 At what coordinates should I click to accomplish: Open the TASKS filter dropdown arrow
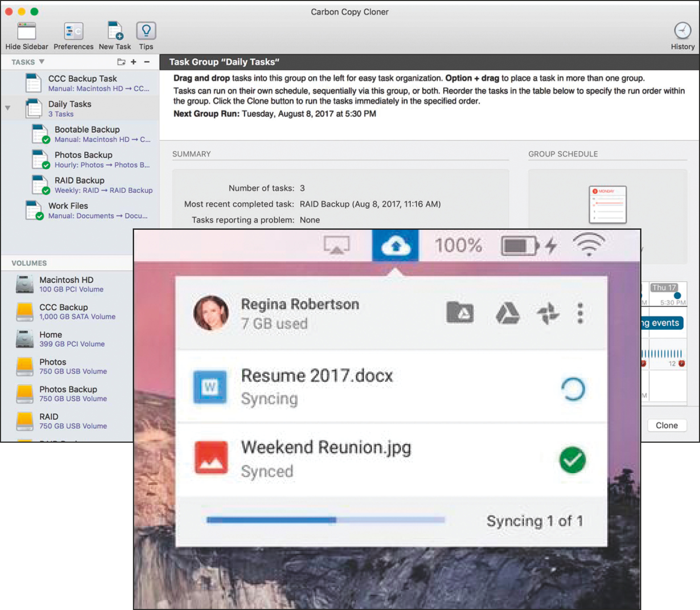click(42, 62)
